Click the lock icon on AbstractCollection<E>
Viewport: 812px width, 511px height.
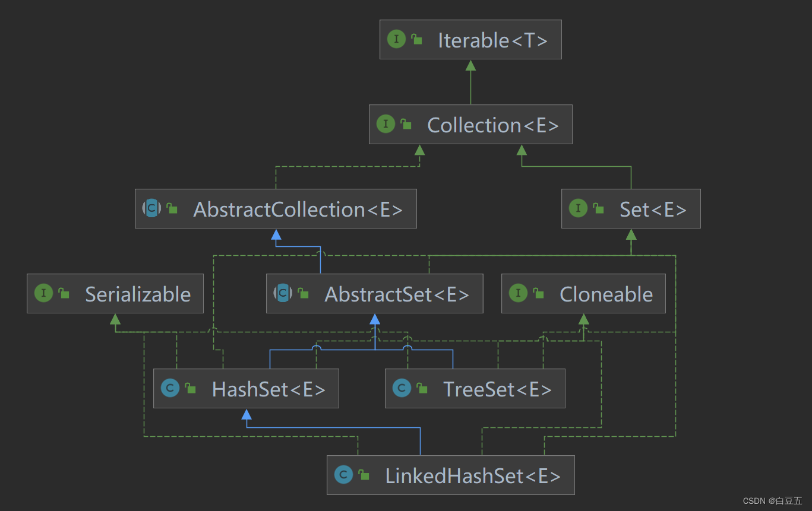tap(172, 208)
